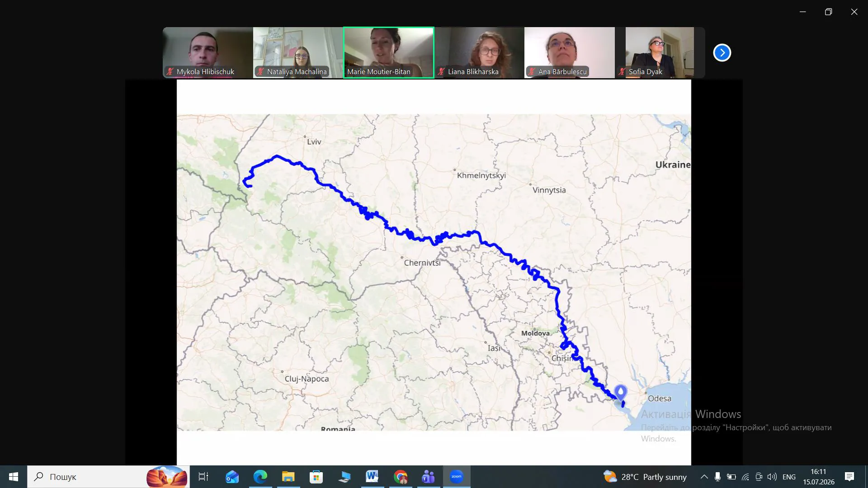Launch Google Chrome from taskbar
868x488 pixels.
pyautogui.click(x=400, y=477)
